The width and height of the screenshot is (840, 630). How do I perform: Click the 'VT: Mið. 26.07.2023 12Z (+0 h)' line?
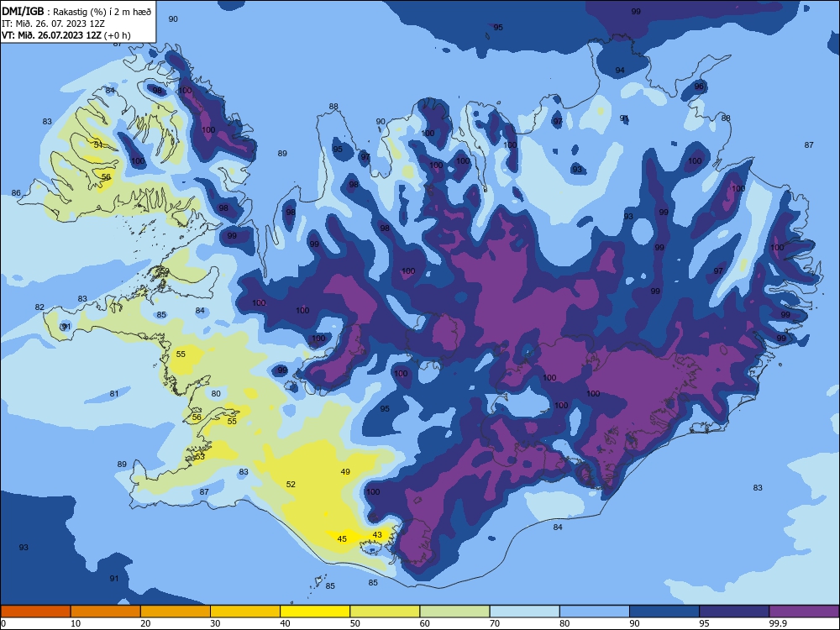click(66, 35)
